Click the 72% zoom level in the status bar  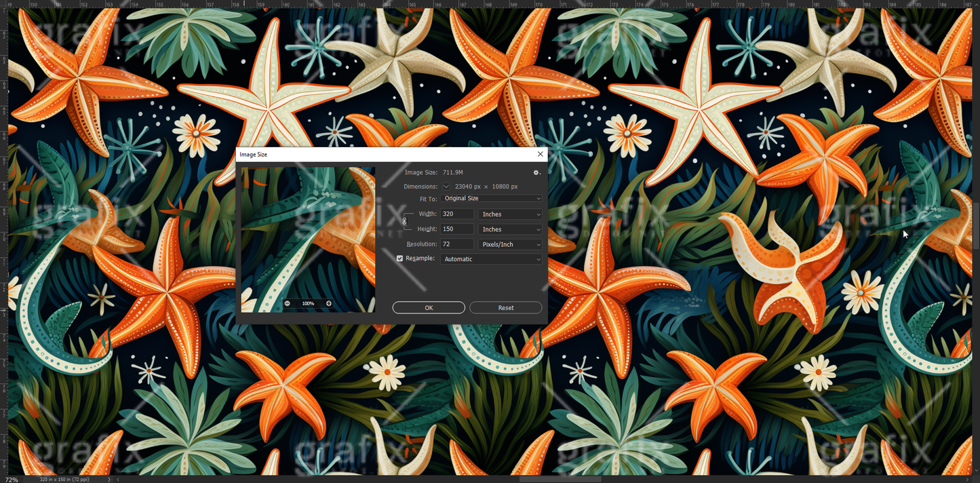tap(11, 479)
